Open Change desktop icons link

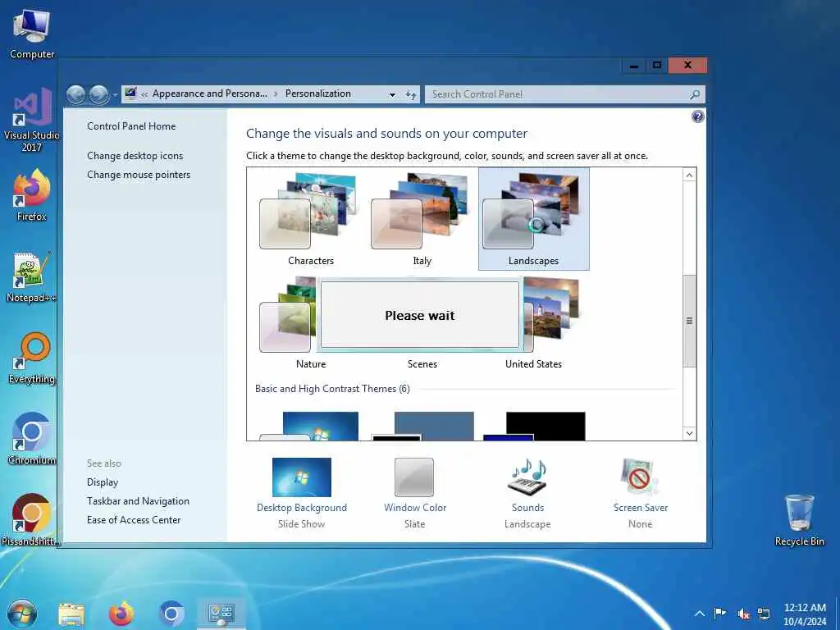(135, 156)
